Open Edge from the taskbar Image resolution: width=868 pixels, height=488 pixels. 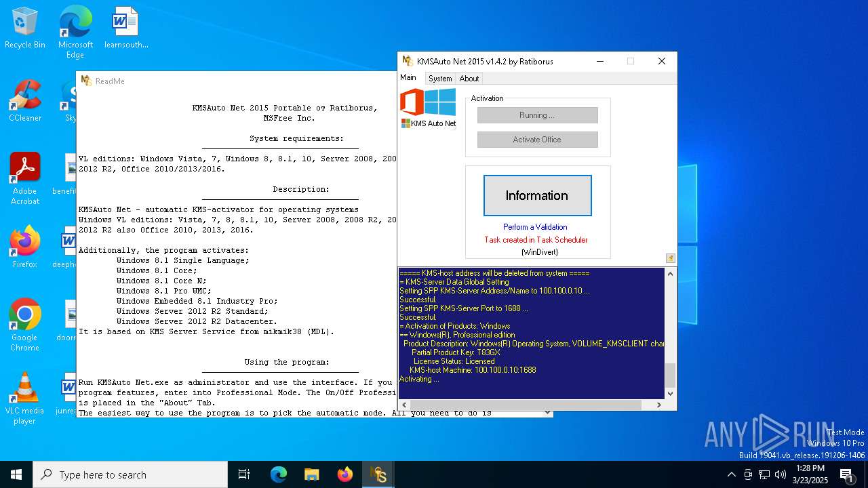click(279, 474)
